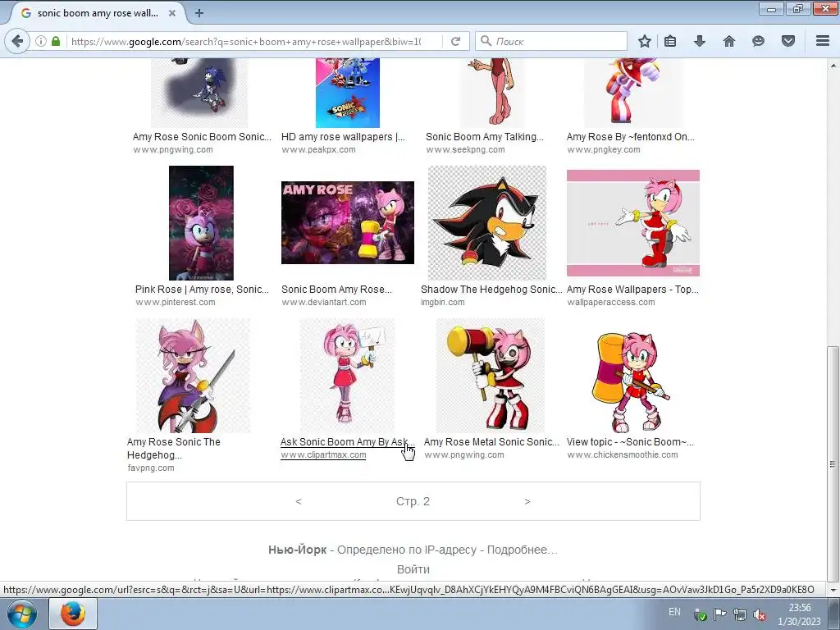This screenshot has width=840, height=630.
Task: Open Amy Rose Metal Sonic Sonic... link
Action: [x=491, y=442]
